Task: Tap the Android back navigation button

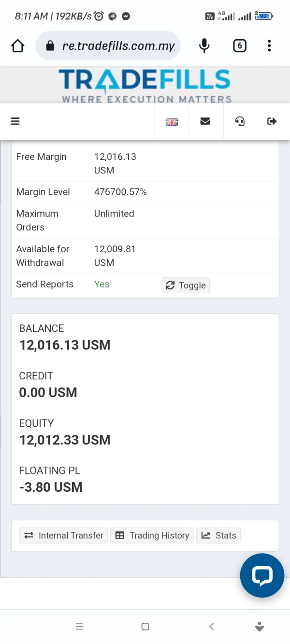Action: coord(211,627)
